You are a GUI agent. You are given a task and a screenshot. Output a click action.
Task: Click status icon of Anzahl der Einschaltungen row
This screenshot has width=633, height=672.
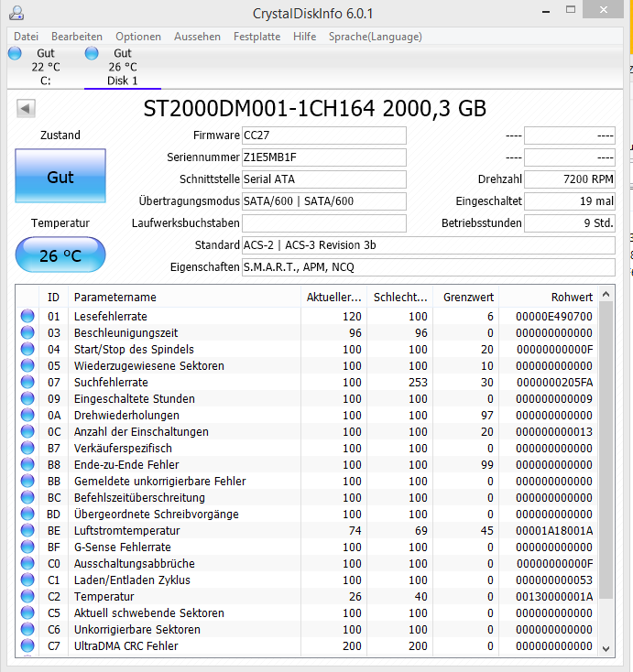point(27,431)
